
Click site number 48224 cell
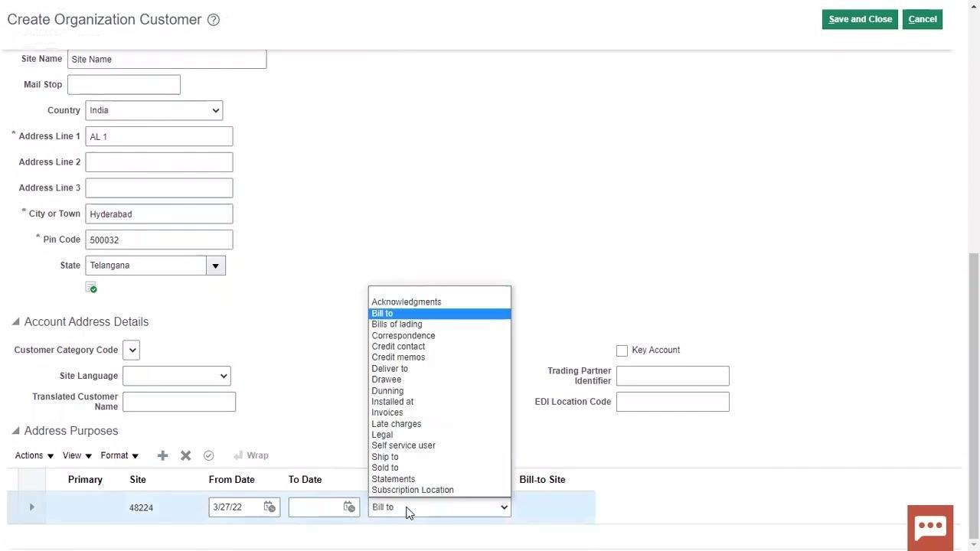pyautogui.click(x=141, y=507)
